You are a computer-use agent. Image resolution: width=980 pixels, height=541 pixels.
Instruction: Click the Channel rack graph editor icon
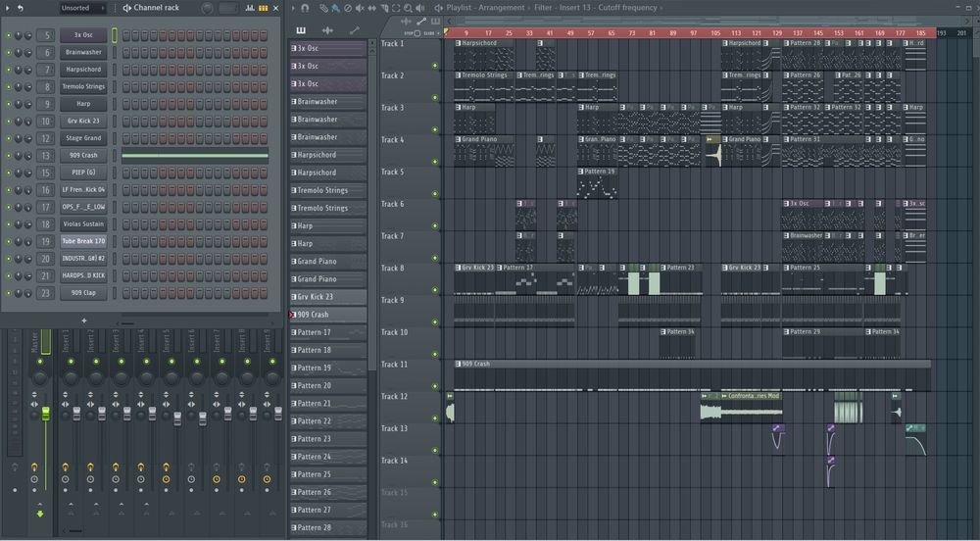[249, 8]
